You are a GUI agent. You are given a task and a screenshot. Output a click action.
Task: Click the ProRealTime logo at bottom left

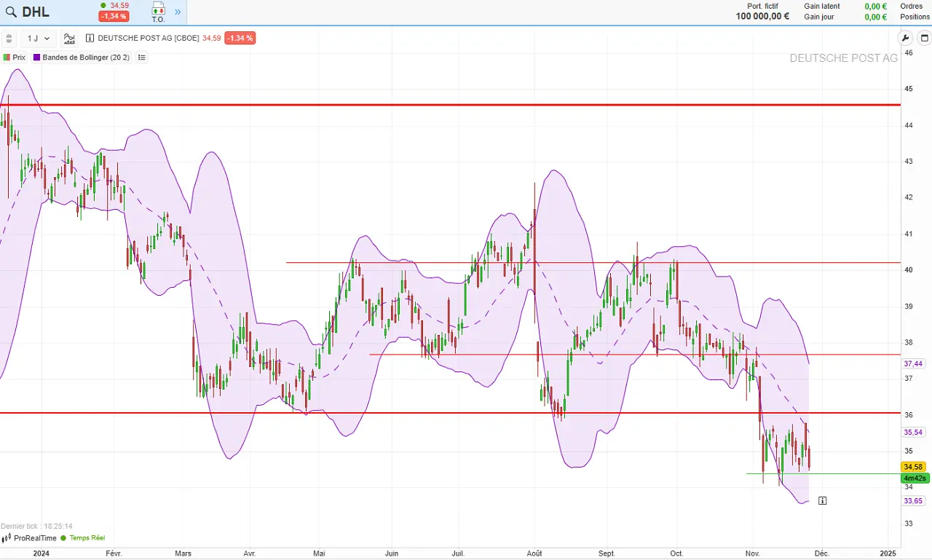click(29, 538)
